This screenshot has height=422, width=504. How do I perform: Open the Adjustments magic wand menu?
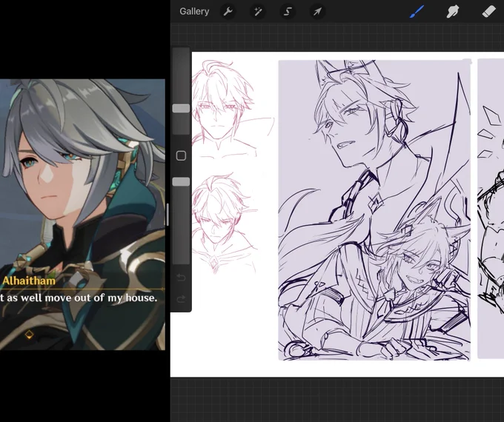coord(258,12)
